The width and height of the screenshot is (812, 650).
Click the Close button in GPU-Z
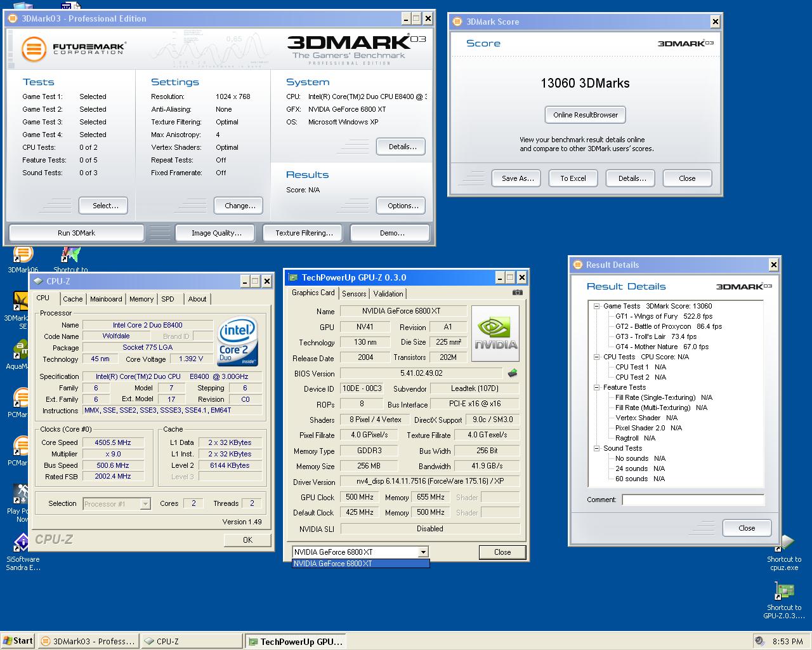click(x=502, y=552)
